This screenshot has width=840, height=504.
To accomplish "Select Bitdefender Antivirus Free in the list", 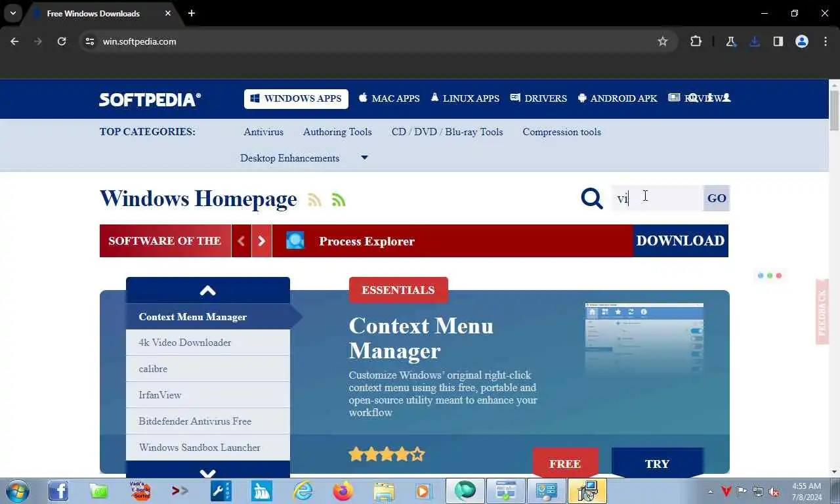I will coord(208,421).
